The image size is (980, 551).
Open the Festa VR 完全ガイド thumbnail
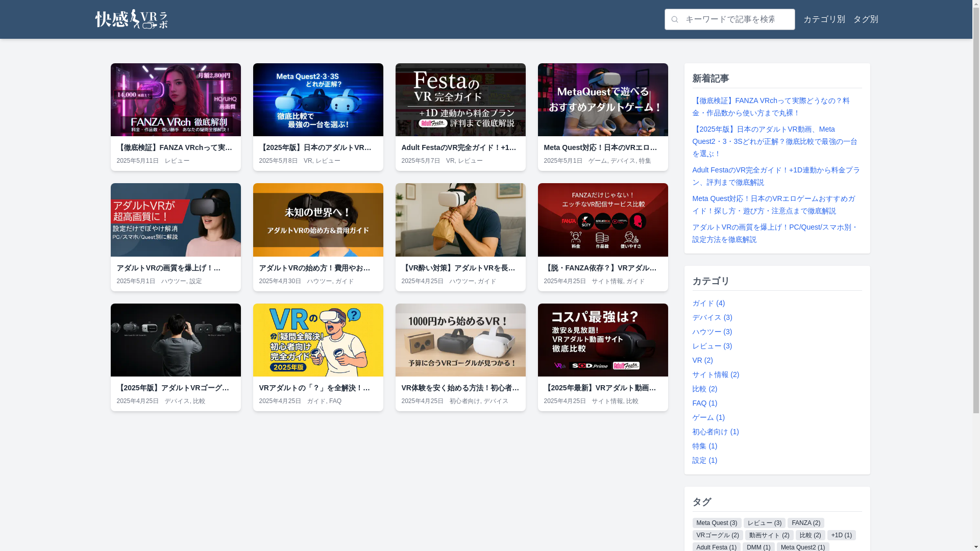(x=460, y=99)
